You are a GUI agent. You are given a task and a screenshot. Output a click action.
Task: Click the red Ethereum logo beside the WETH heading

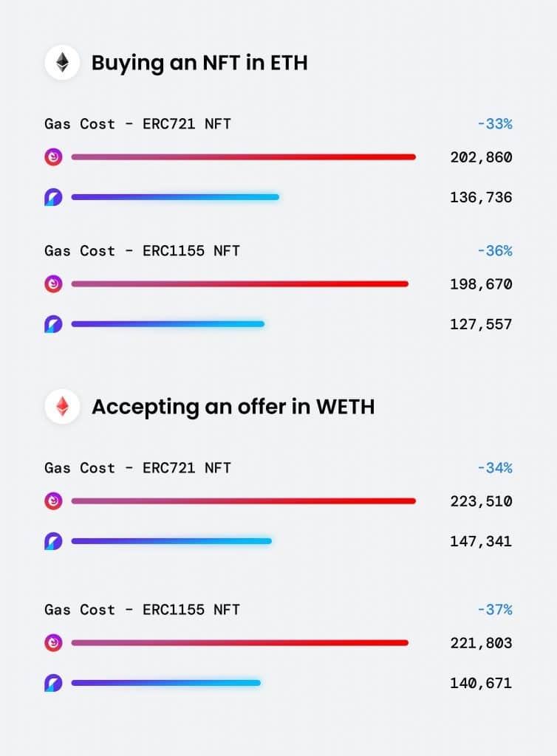tap(62, 407)
